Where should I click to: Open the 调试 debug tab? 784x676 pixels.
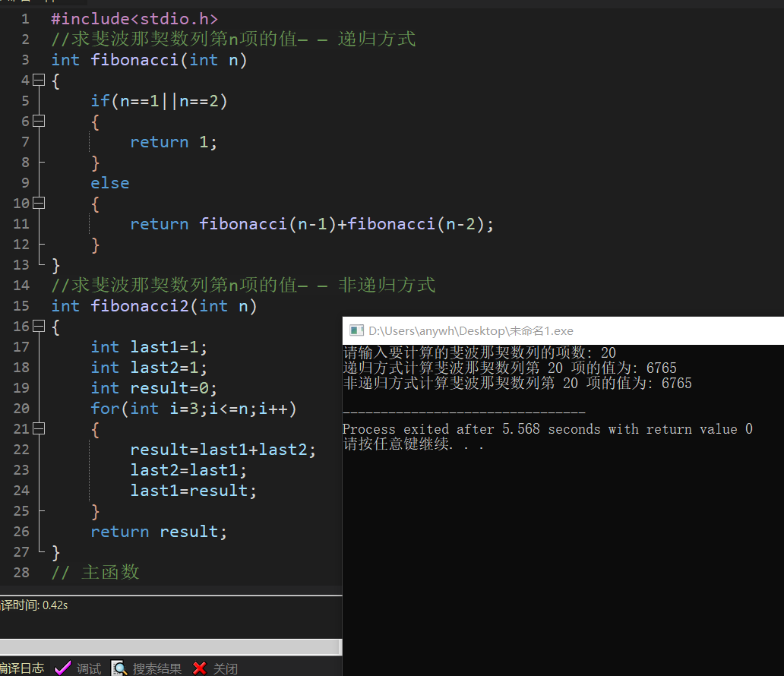[77, 668]
